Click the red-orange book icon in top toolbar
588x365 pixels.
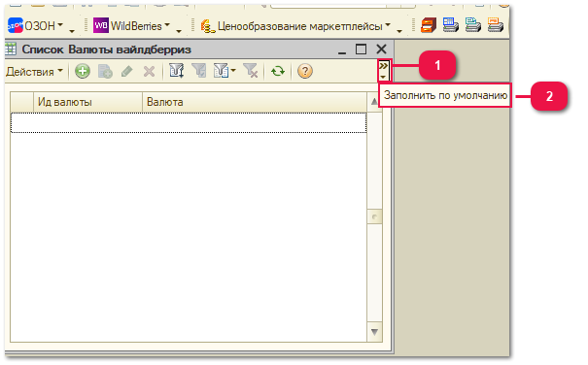pos(429,25)
